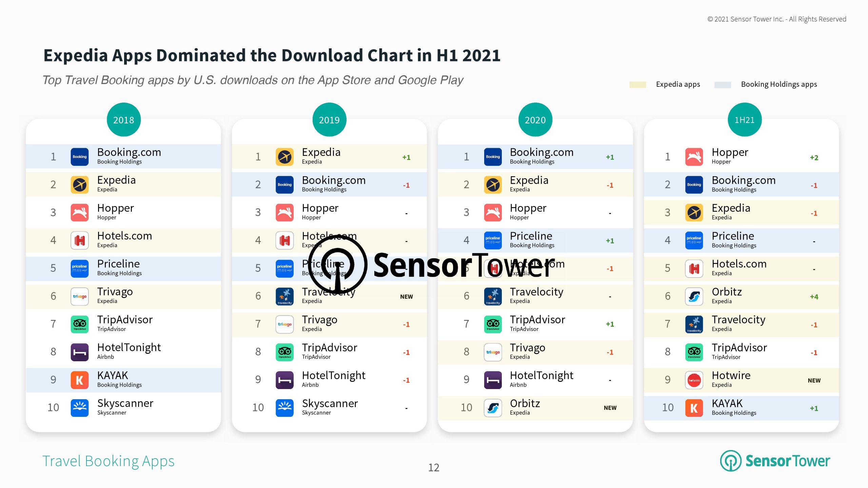
Task: Click the Sensor Tower logo in the footer
Action: point(775,461)
